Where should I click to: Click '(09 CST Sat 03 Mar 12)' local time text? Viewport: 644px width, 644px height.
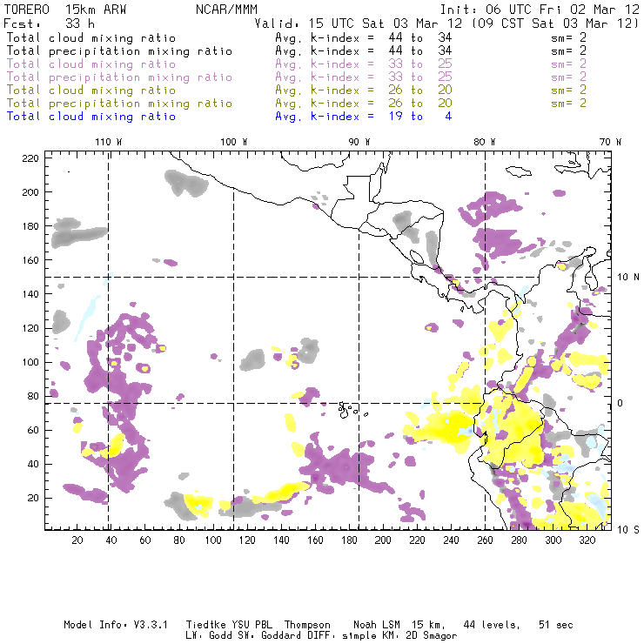coord(555,23)
